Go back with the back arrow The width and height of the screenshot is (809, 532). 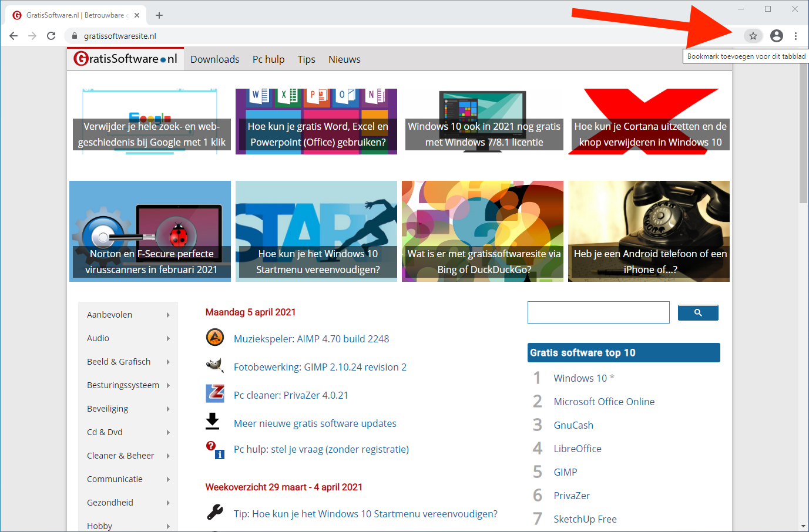(14, 36)
